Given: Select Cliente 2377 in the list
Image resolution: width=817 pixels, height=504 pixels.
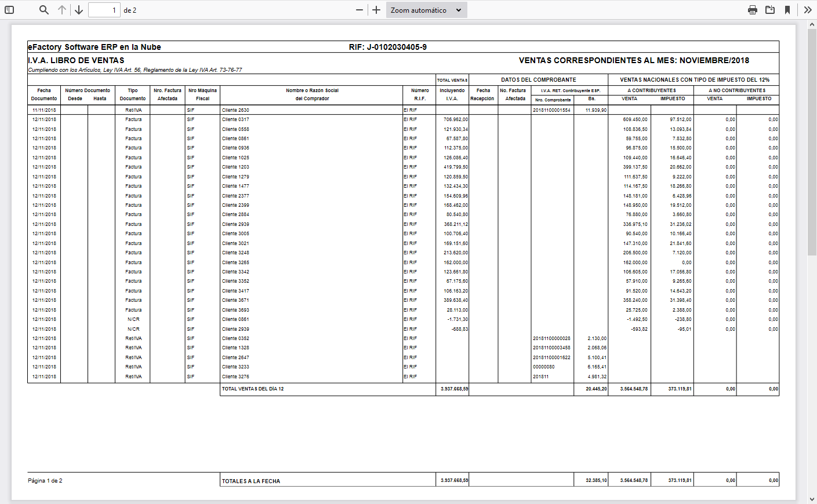Looking at the screenshot, I should click(x=235, y=196).
